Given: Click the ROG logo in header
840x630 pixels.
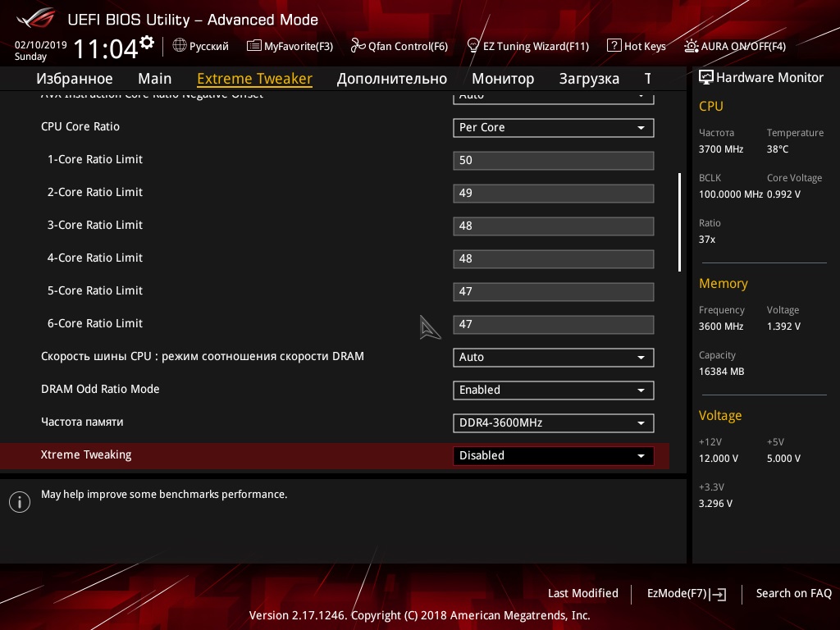Looking at the screenshot, I should pyautogui.click(x=35, y=19).
